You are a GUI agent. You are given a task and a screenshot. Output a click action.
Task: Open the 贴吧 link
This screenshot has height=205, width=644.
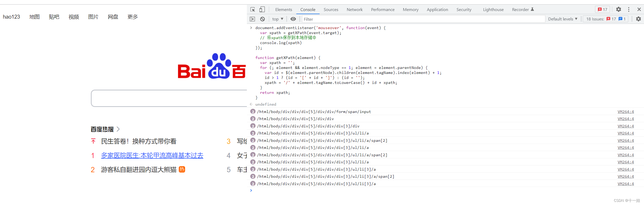tap(54, 17)
